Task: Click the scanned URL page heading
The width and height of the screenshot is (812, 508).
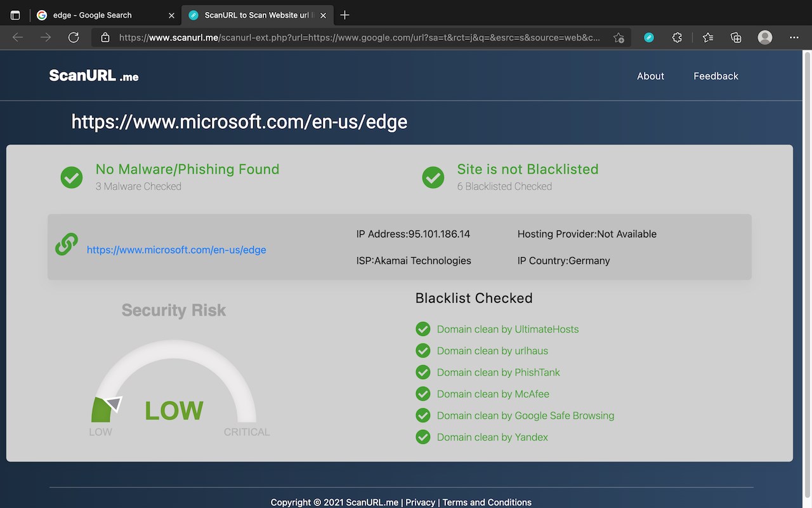Action: pyautogui.click(x=239, y=121)
